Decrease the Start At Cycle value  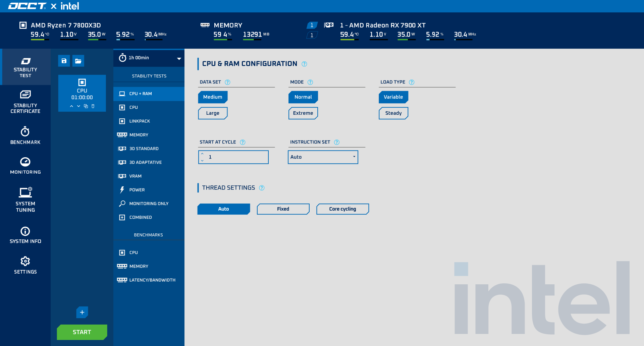pyautogui.click(x=202, y=161)
